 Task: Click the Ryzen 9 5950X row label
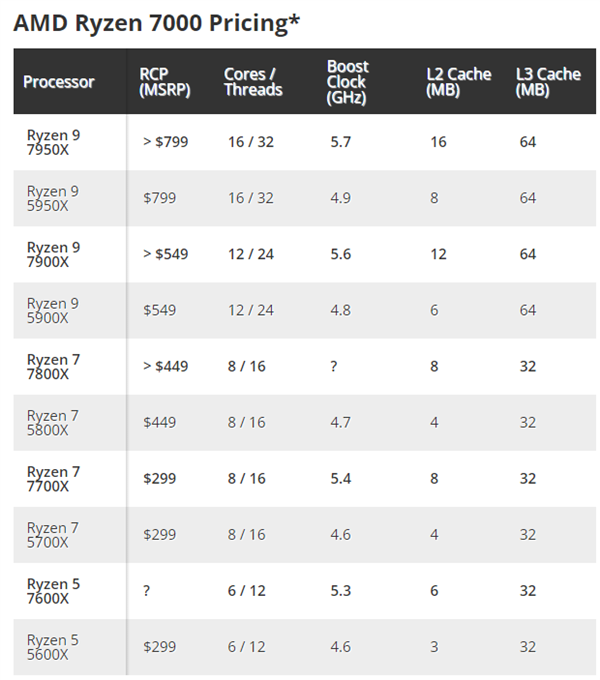click(53, 198)
